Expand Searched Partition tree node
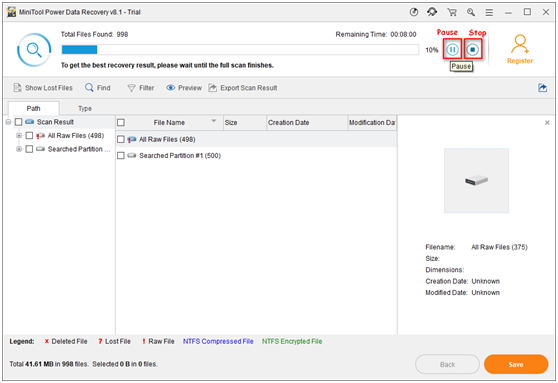Viewport: 558px width, 383px height. 19,149
